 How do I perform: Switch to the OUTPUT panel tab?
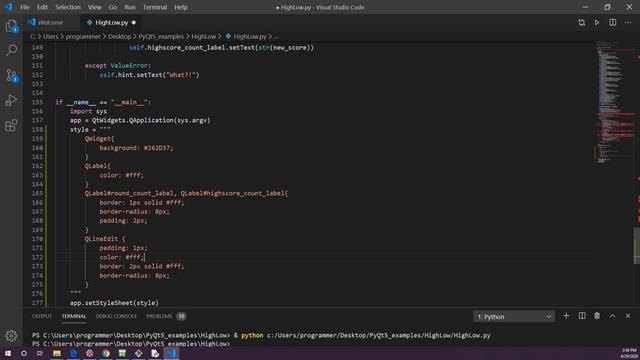42,316
